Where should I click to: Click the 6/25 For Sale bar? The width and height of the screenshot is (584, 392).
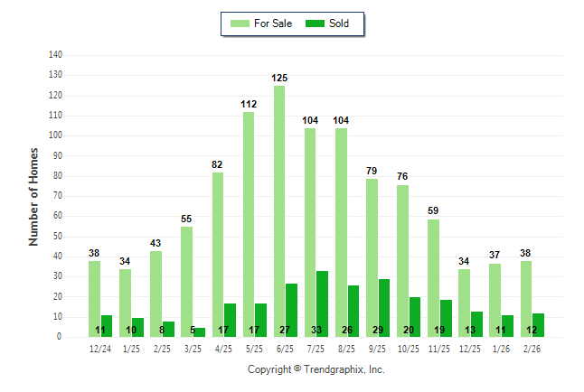pyautogui.click(x=279, y=211)
